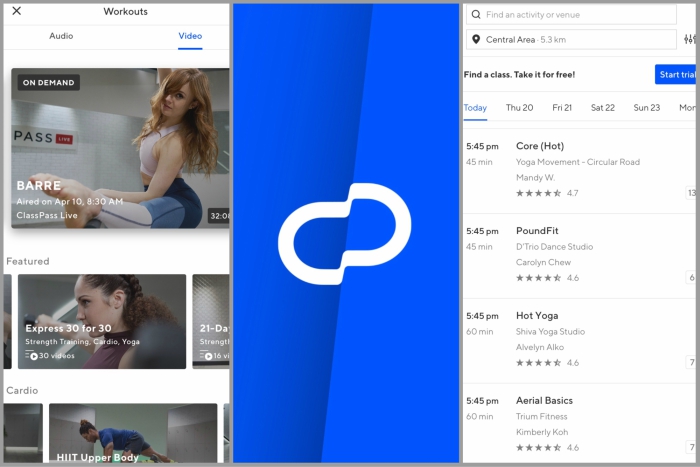
Task: Click the search magnifier icon
Action: click(x=475, y=15)
